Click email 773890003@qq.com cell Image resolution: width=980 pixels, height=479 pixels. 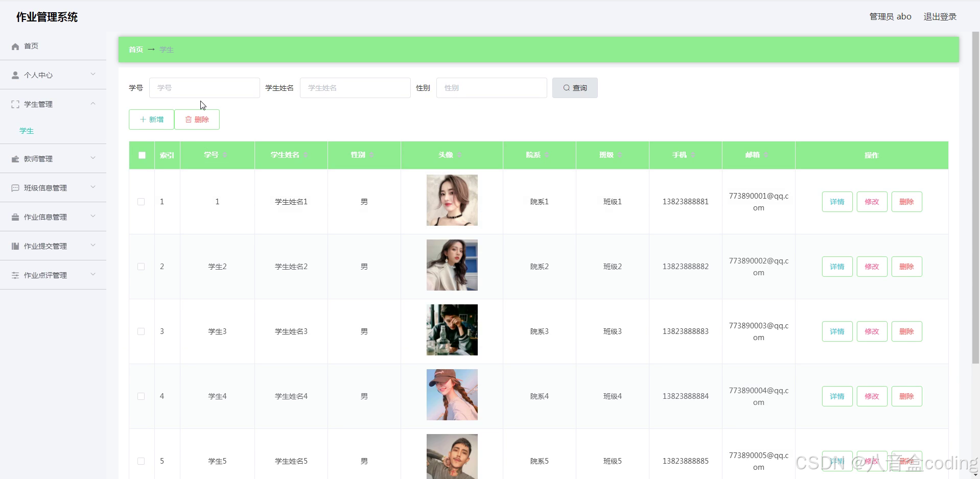(x=759, y=331)
